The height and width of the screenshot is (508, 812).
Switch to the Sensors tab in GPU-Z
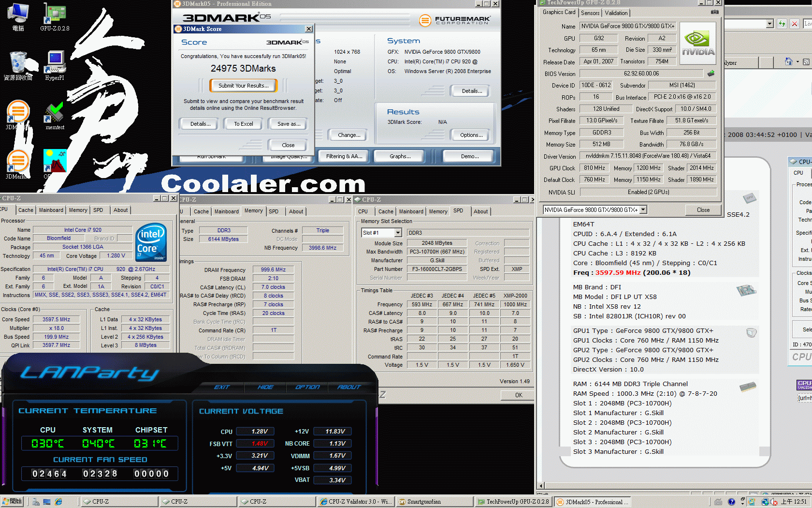point(590,13)
